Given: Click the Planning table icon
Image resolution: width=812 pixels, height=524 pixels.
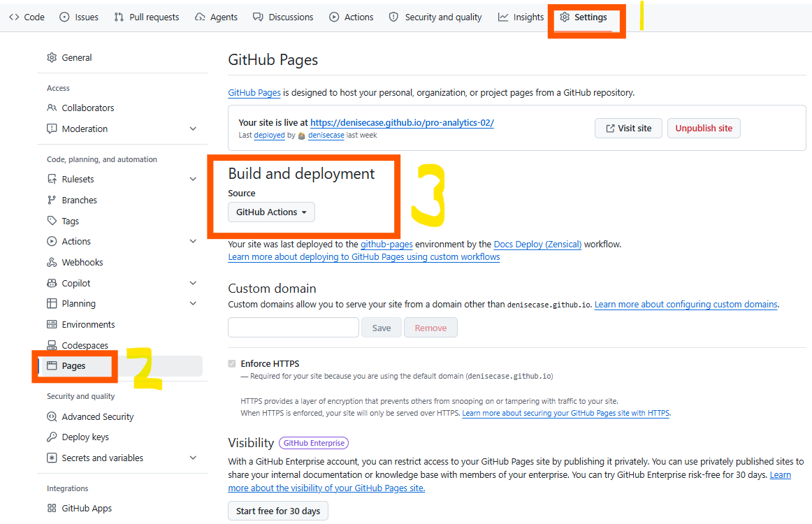Looking at the screenshot, I should tap(52, 303).
